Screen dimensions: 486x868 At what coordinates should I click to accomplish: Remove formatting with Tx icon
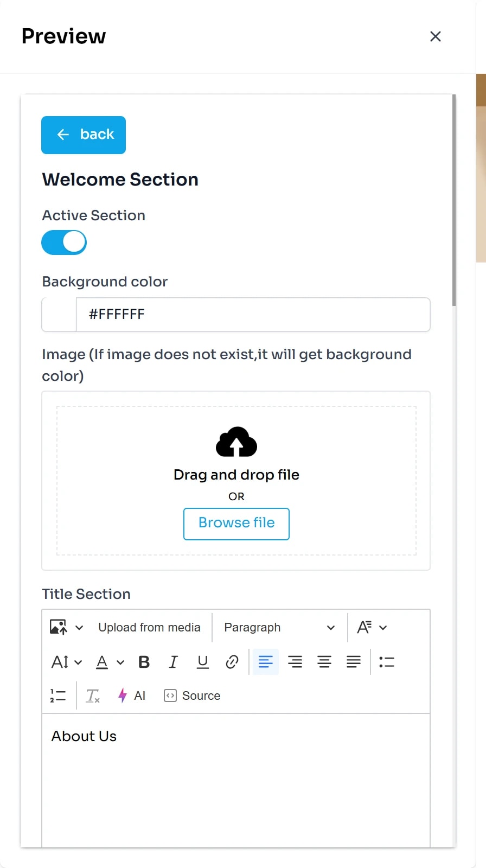pyautogui.click(x=93, y=695)
